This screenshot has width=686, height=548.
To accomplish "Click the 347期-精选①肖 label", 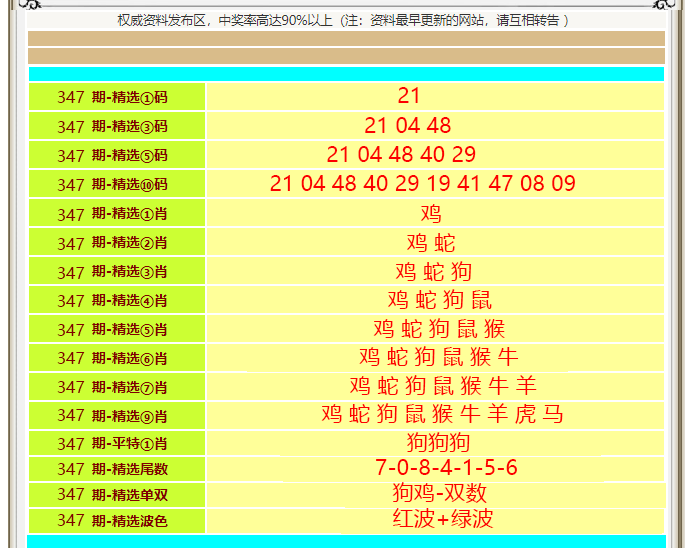I will (117, 214).
